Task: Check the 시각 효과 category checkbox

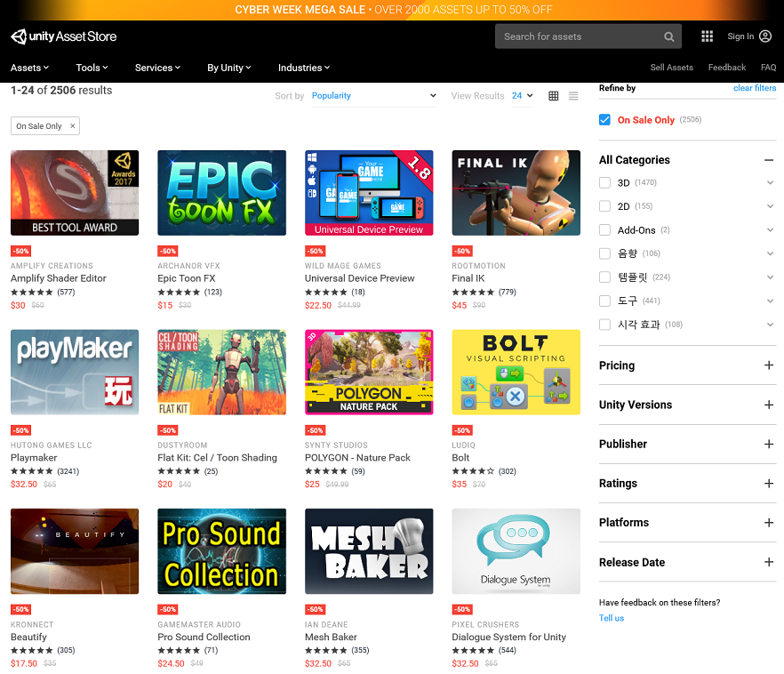Action: point(605,325)
